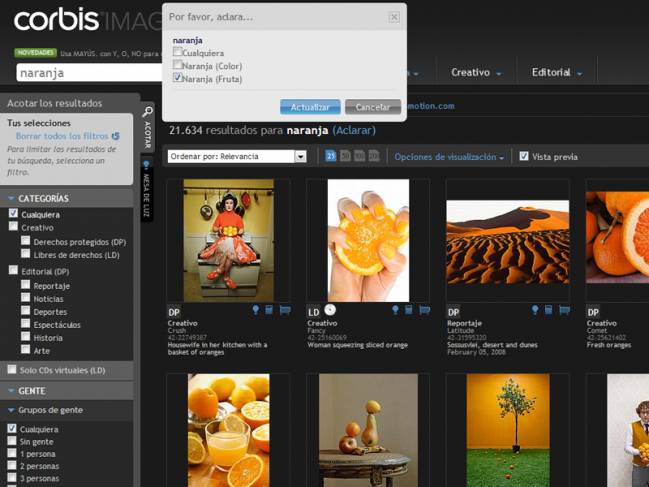Uncheck Cualquiera under Categorías
This screenshot has height=487, width=649.
(13, 213)
